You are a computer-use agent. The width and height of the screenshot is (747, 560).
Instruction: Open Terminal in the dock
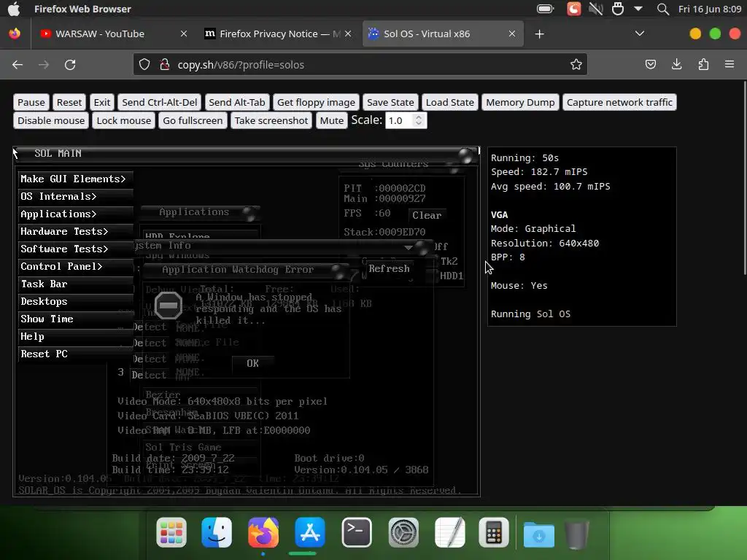click(356, 532)
